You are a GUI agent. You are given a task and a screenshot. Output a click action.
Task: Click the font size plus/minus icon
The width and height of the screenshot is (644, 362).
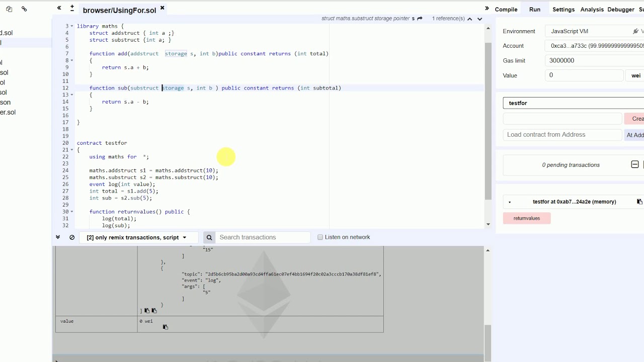click(x=72, y=8)
